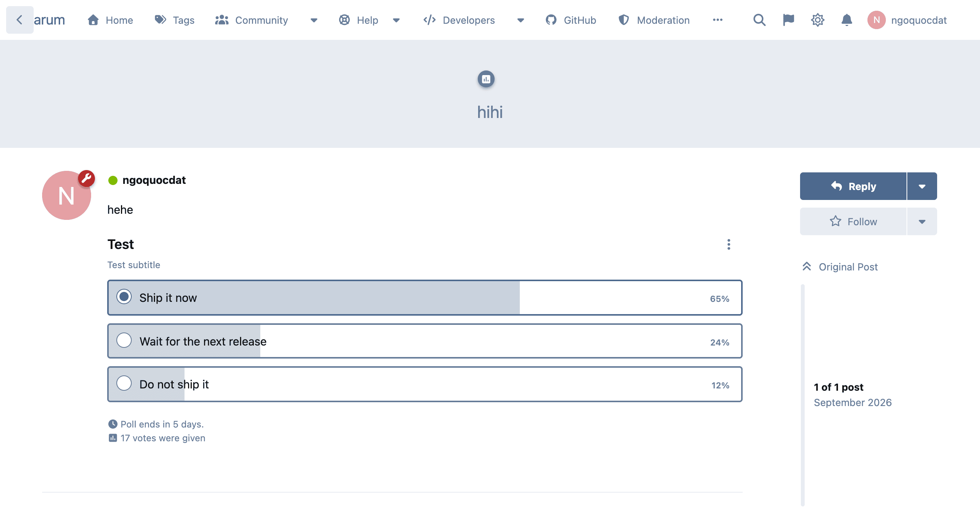Click the red wrench admin badge

tap(87, 179)
